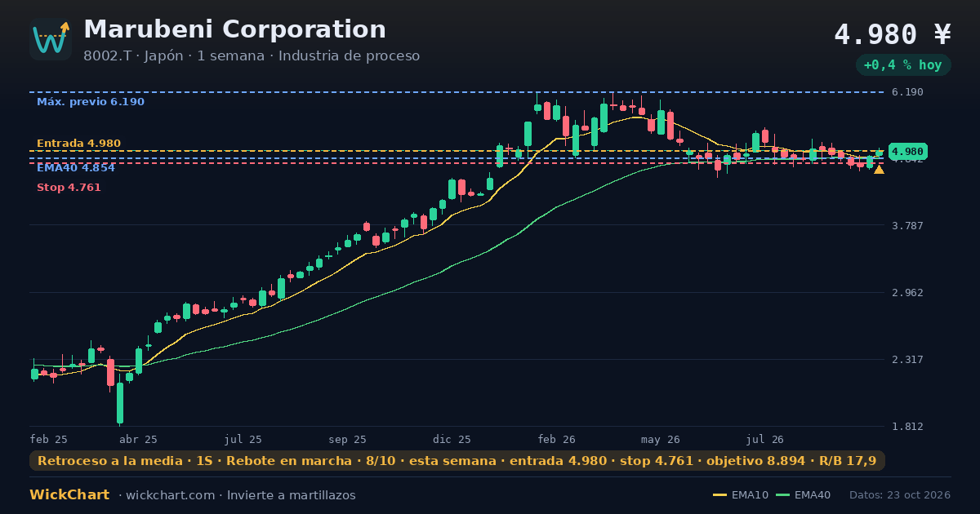
Task: Click the Entrada 4.980 level label
Action: tap(78, 144)
